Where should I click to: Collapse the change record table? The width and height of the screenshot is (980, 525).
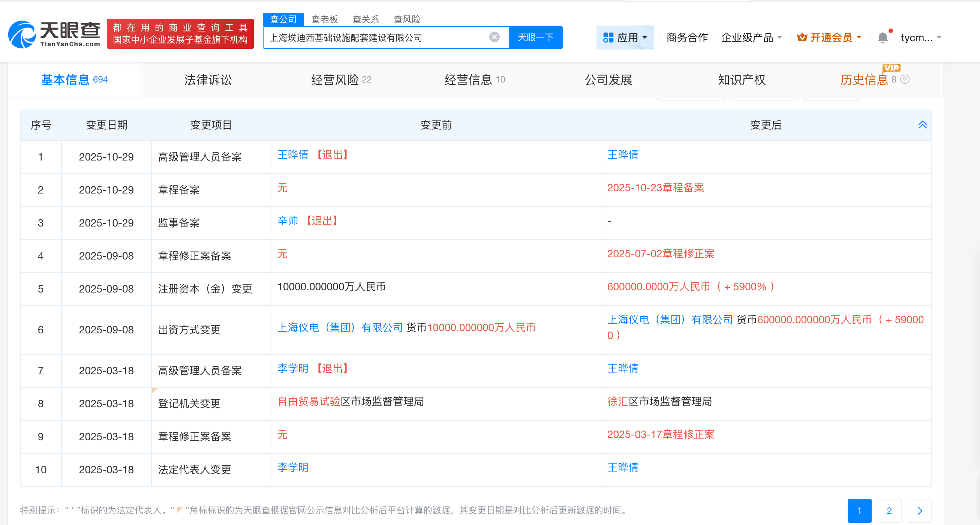pyautogui.click(x=922, y=125)
